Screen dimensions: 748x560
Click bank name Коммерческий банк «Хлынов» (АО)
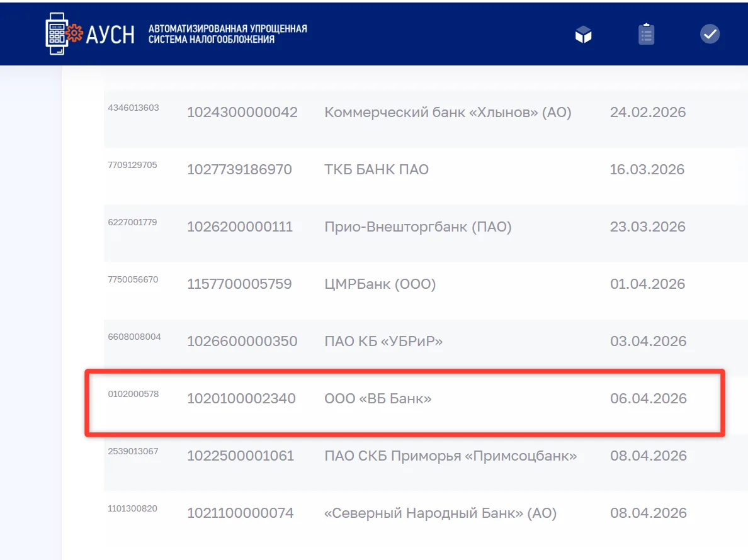(448, 112)
